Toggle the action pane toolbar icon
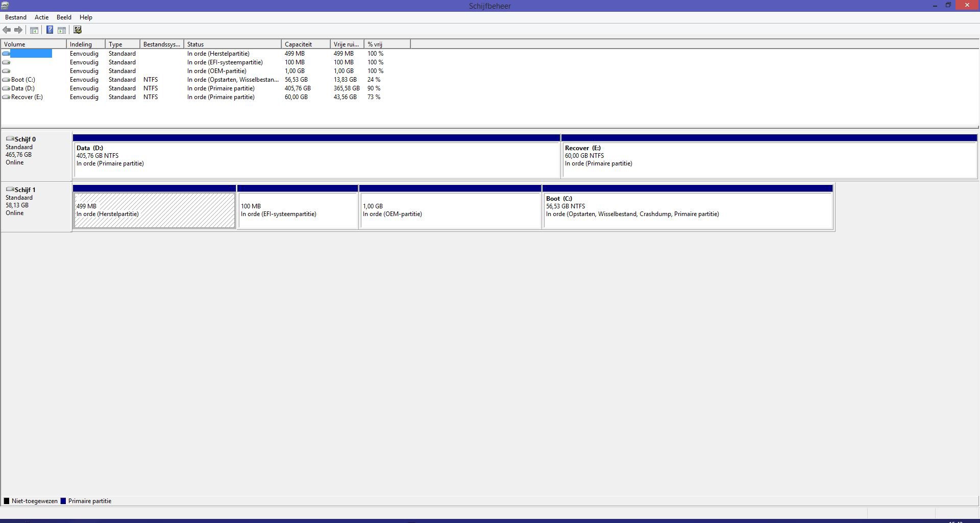 pyautogui.click(x=62, y=30)
